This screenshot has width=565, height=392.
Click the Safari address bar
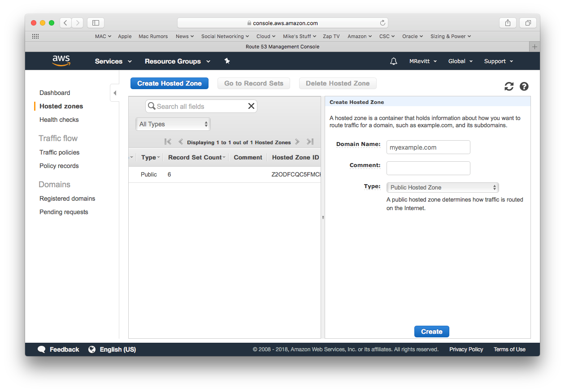[282, 23]
